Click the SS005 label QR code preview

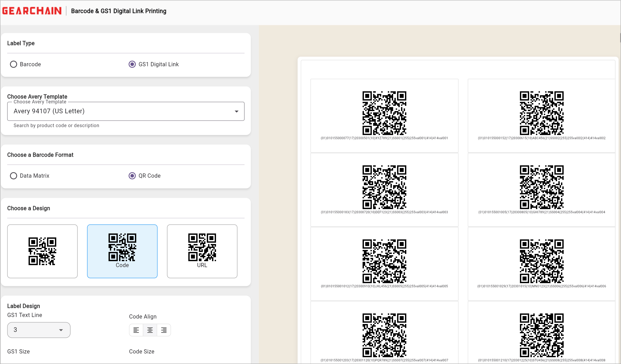(384, 261)
